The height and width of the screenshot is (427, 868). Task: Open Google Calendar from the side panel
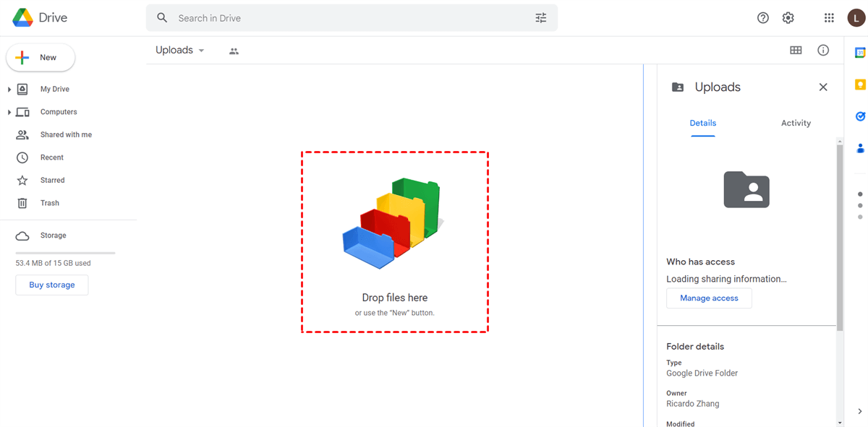point(859,53)
